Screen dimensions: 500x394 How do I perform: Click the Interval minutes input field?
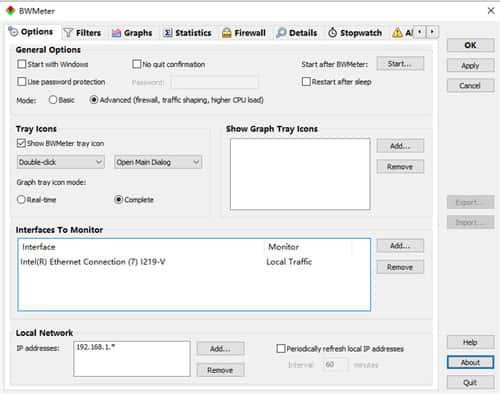[334, 365]
